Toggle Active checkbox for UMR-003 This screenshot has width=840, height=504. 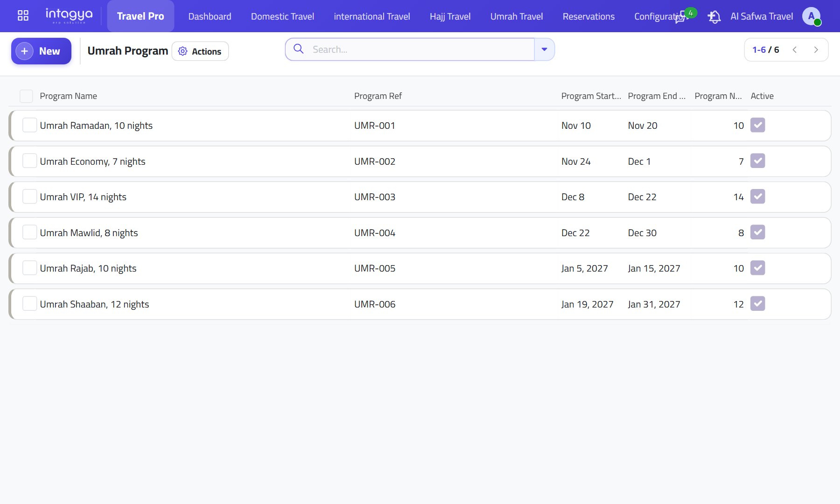point(758,196)
